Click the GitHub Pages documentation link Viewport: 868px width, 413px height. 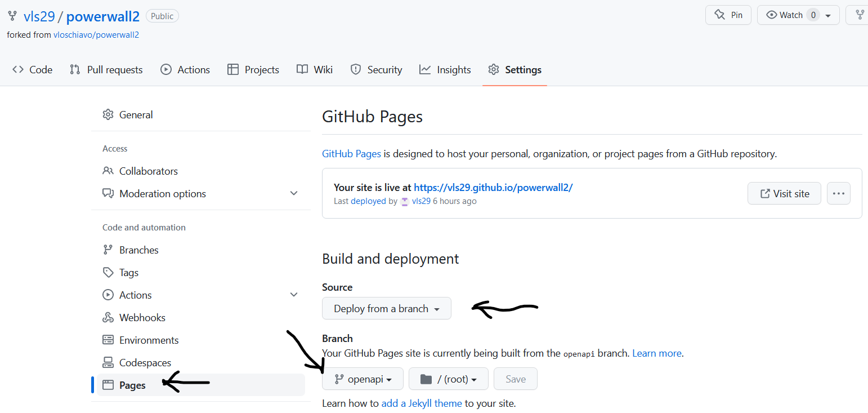pos(351,153)
